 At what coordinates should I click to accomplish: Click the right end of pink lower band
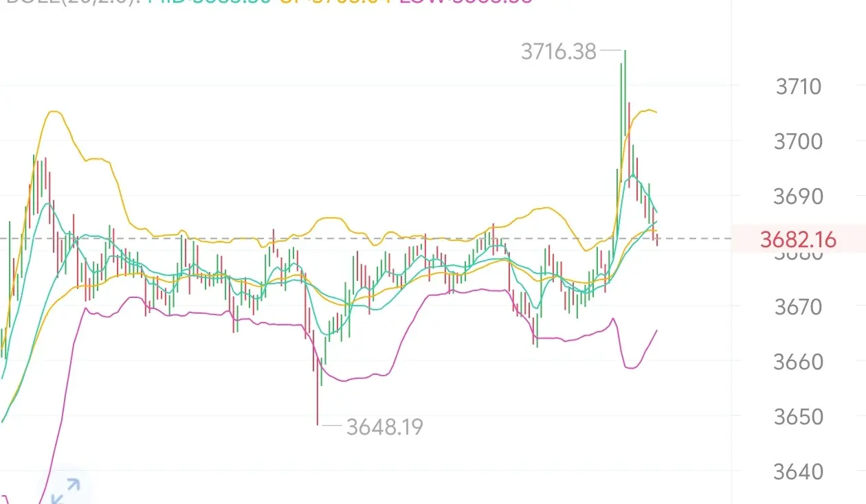tap(656, 331)
